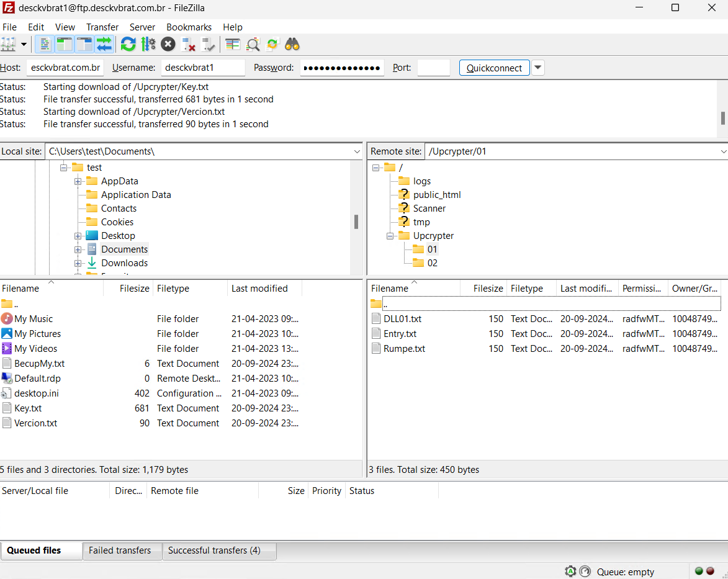
Task: Open the directory listing filters dialog
Action: pos(233,44)
